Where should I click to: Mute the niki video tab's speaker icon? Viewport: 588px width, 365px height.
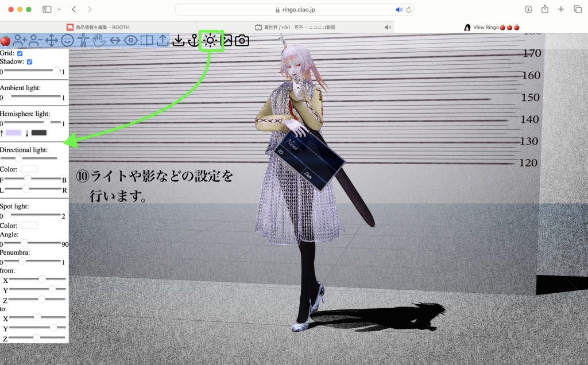pos(388,26)
